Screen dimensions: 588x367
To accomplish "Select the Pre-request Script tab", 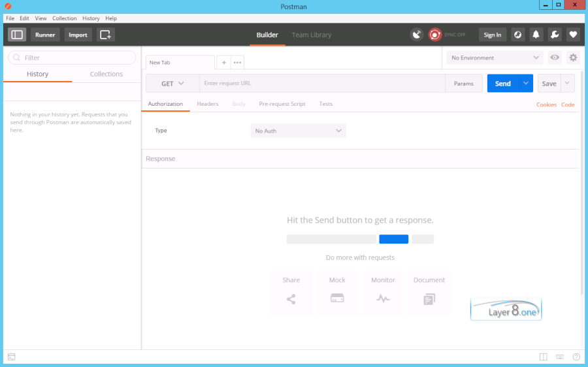I will click(282, 104).
